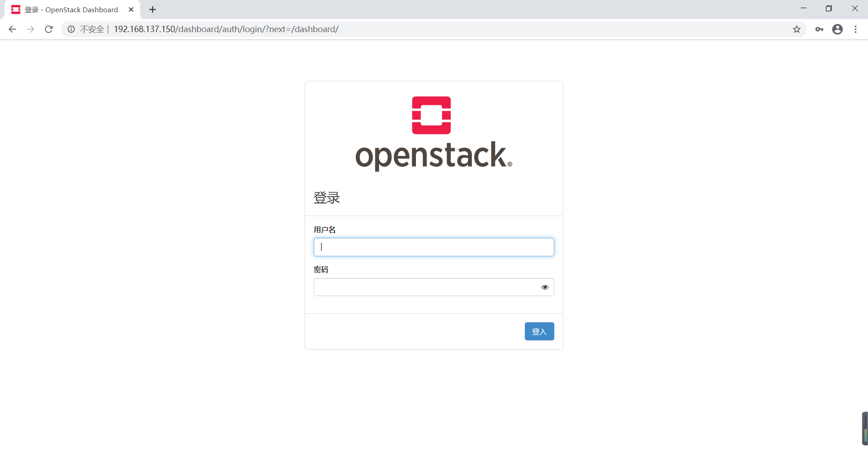This screenshot has height=471, width=868.
Task: Click the 不安全 security warning label
Action: click(92, 29)
